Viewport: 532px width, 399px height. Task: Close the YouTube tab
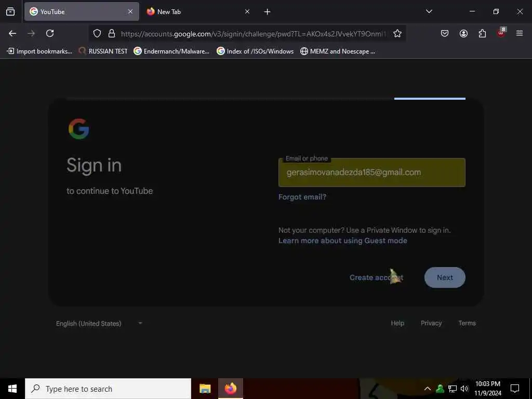click(x=130, y=11)
